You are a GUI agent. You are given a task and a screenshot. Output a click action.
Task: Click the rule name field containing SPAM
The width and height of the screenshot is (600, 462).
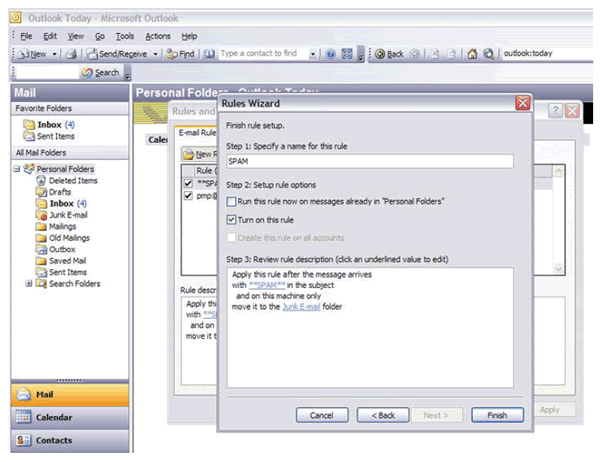tap(370, 161)
